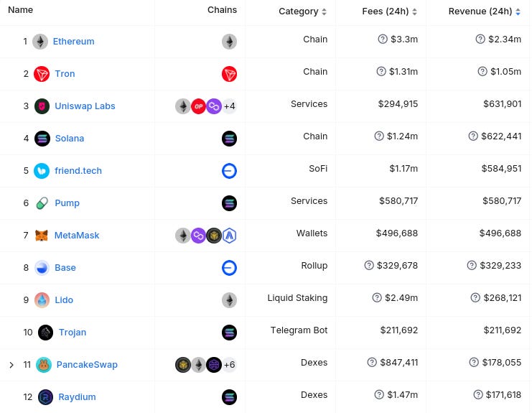Click the MetaMask fox logo
Image resolution: width=532 pixels, height=413 pixels.
[x=42, y=236]
